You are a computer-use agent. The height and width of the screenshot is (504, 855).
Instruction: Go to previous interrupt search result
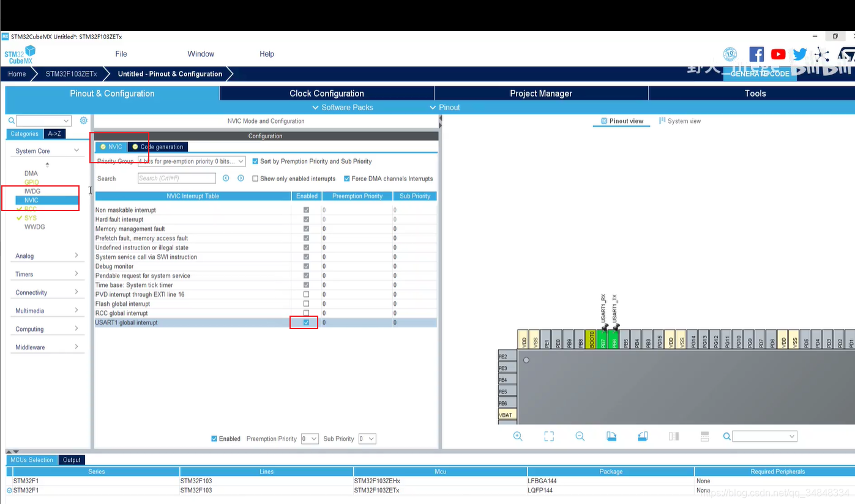click(226, 178)
